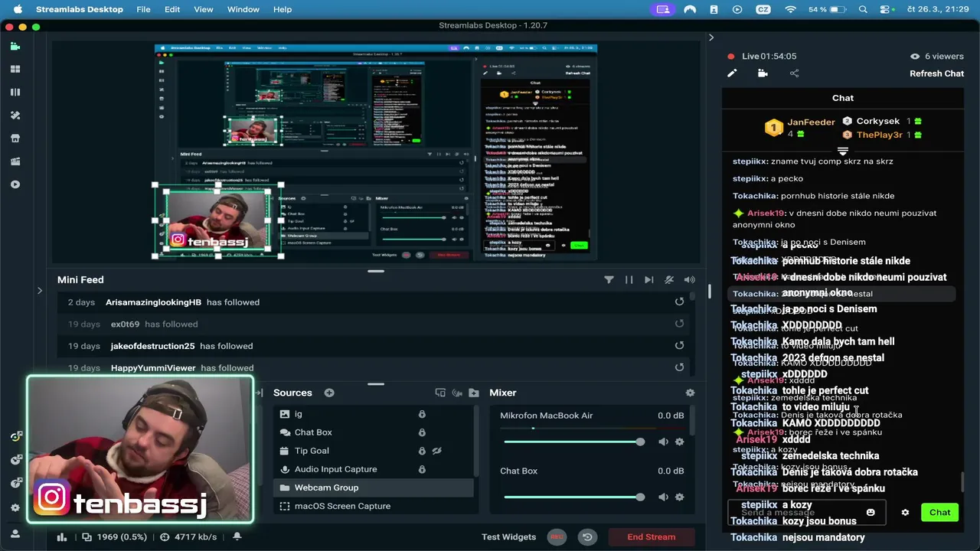Open the App Store icon in sidebar

click(15, 139)
